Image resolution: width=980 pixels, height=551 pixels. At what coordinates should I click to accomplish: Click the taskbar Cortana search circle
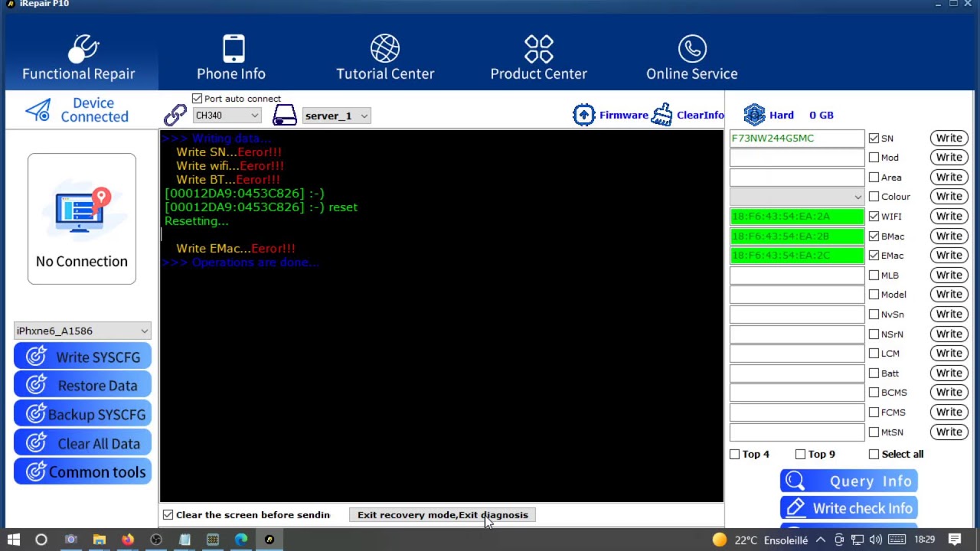[41, 540]
